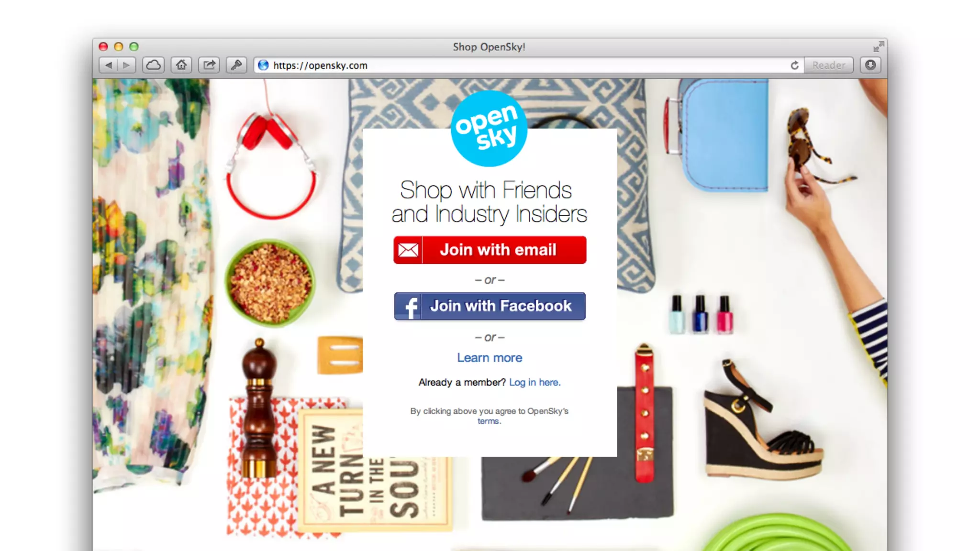Open downloads with the down-arrow icon
This screenshot has width=980, height=551.
coord(870,65)
